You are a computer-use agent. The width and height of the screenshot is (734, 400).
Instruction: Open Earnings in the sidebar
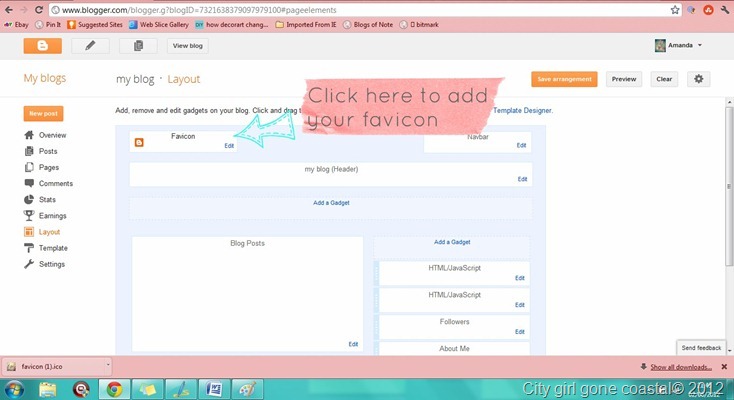(52, 216)
